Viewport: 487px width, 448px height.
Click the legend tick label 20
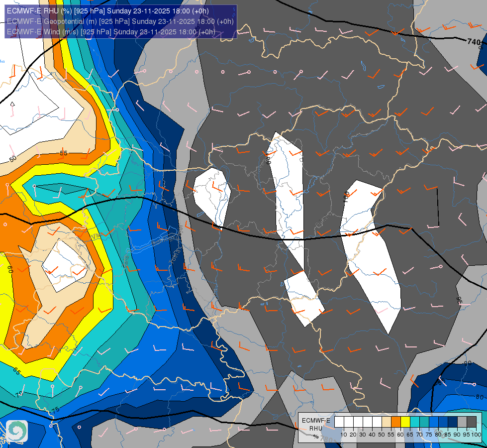coord(353,435)
